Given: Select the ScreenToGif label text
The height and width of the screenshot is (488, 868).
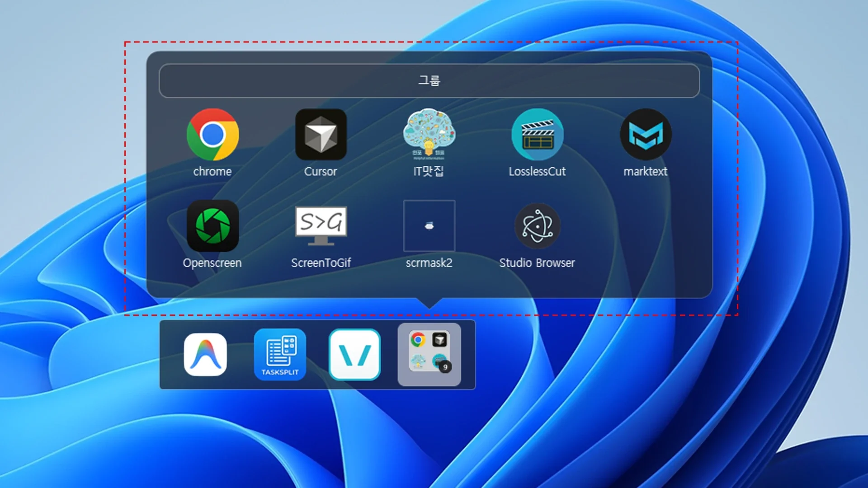Looking at the screenshot, I should [x=321, y=263].
